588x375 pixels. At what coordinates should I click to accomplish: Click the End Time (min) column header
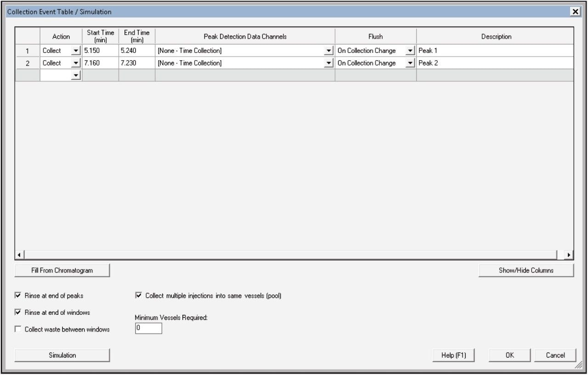(x=137, y=36)
